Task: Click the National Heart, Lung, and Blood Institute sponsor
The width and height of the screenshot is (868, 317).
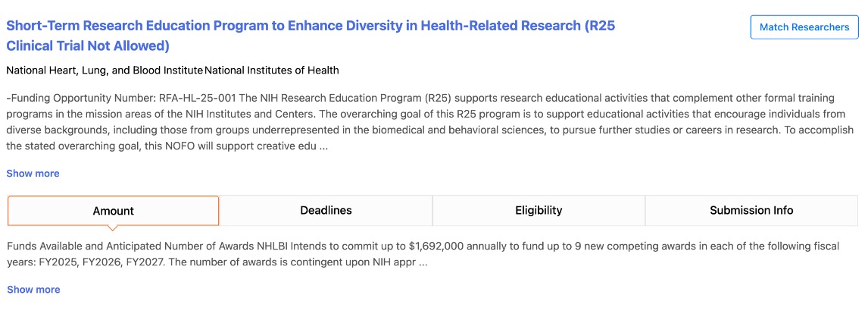Action: pyautogui.click(x=105, y=71)
